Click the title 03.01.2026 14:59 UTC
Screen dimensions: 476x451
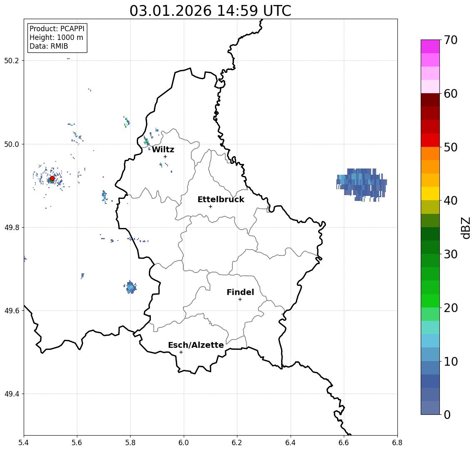(x=210, y=11)
